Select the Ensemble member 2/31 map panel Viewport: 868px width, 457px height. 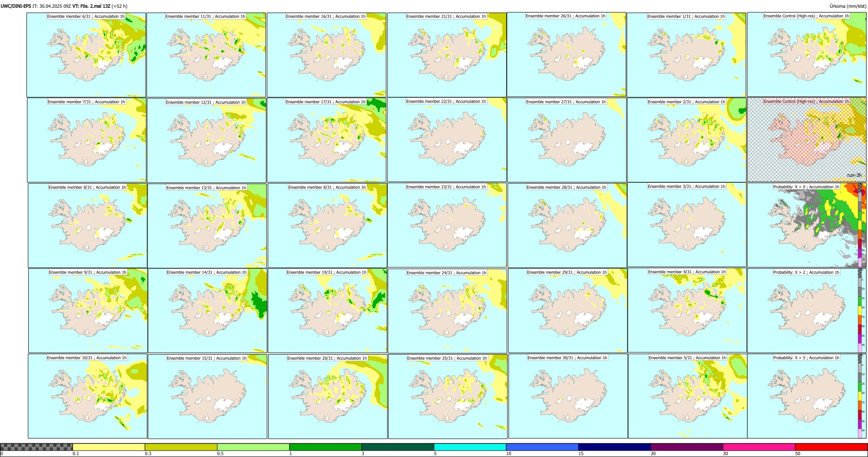pos(687,140)
